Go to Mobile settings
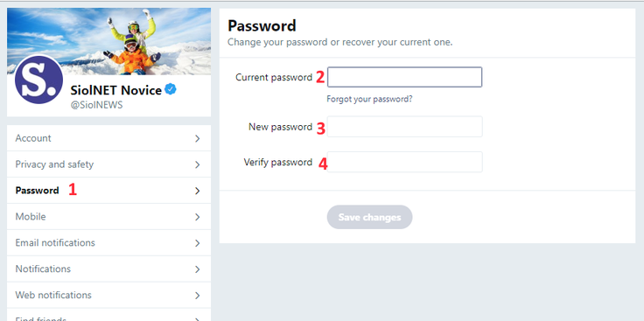Image resolution: width=644 pixels, height=321 pixels. click(x=108, y=217)
